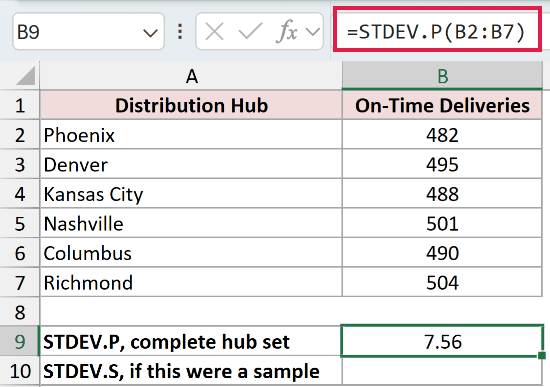
Task: Select column B header
Action: coord(442,75)
